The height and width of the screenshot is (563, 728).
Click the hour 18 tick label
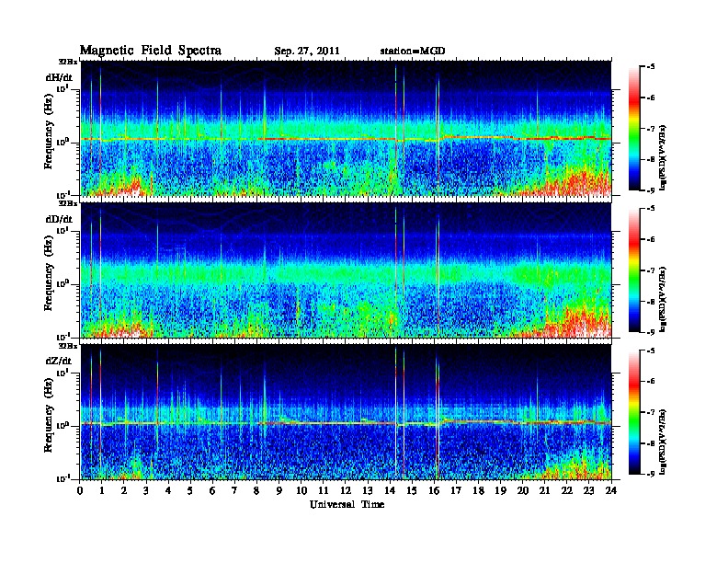click(x=479, y=491)
